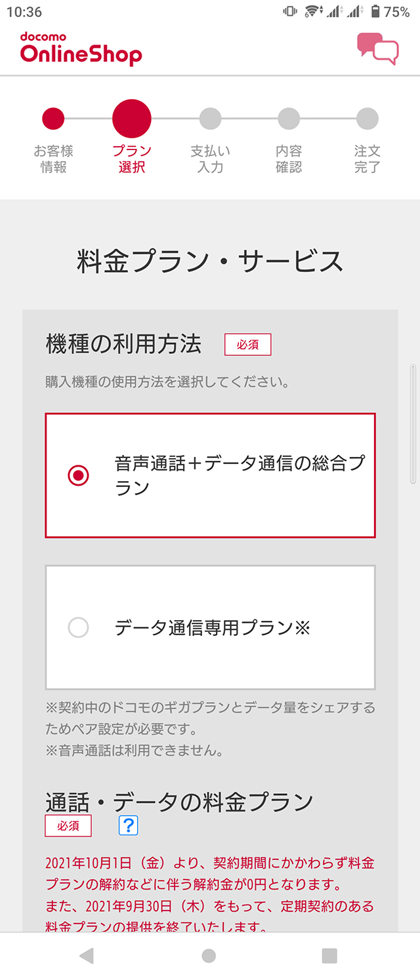Image resolution: width=420 pixels, height=980 pixels.
Task: Click the データ通信専用プラン※ option card
Action: point(210,627)
